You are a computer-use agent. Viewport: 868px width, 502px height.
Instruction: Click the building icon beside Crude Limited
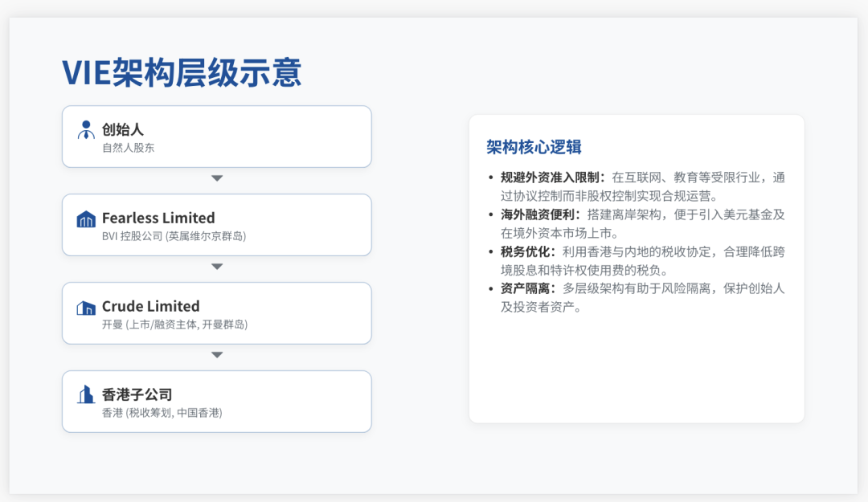point(86,308)
